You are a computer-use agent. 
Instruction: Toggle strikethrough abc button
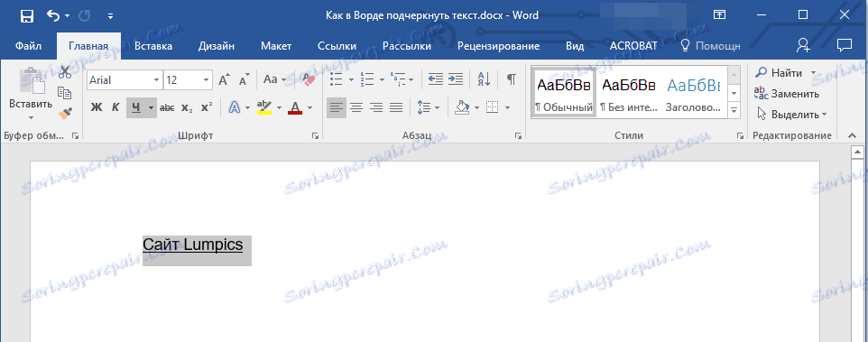pos(167,108)
